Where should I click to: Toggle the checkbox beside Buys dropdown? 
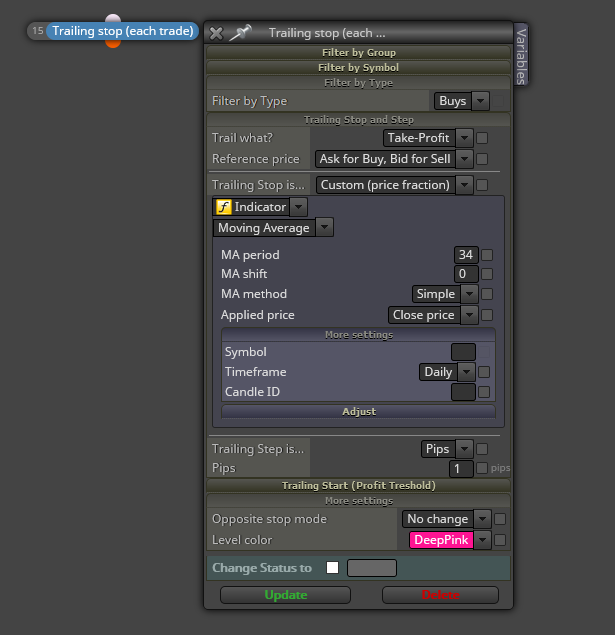pos(498,101)
